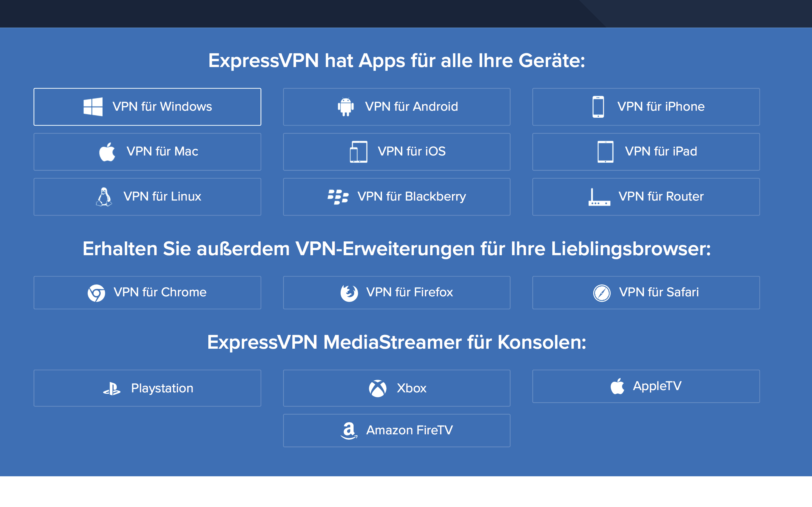This screenshot has height=507, width=812.
Task: Click the Firefox browser icon
Action: click(349, 293)
